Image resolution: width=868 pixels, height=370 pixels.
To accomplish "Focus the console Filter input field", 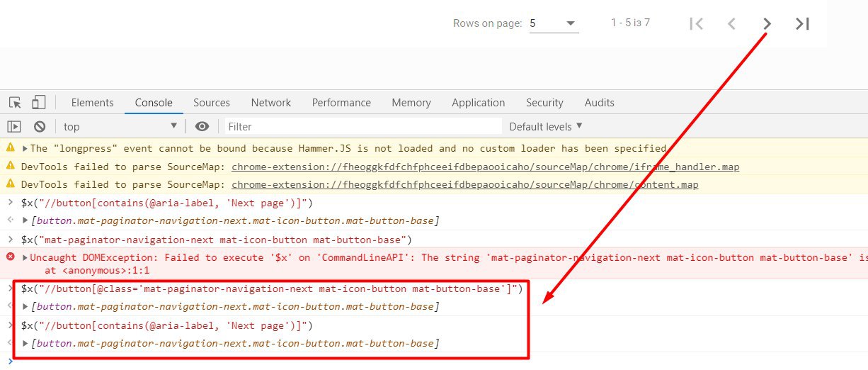I will (x=363, y=127).
